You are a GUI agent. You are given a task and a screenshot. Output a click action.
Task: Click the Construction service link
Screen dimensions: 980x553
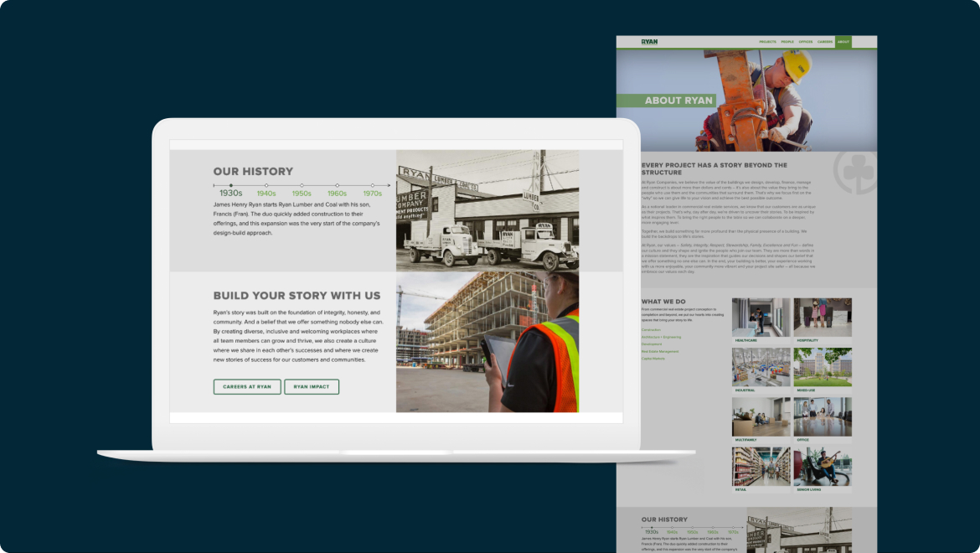[x=651, y=330]
